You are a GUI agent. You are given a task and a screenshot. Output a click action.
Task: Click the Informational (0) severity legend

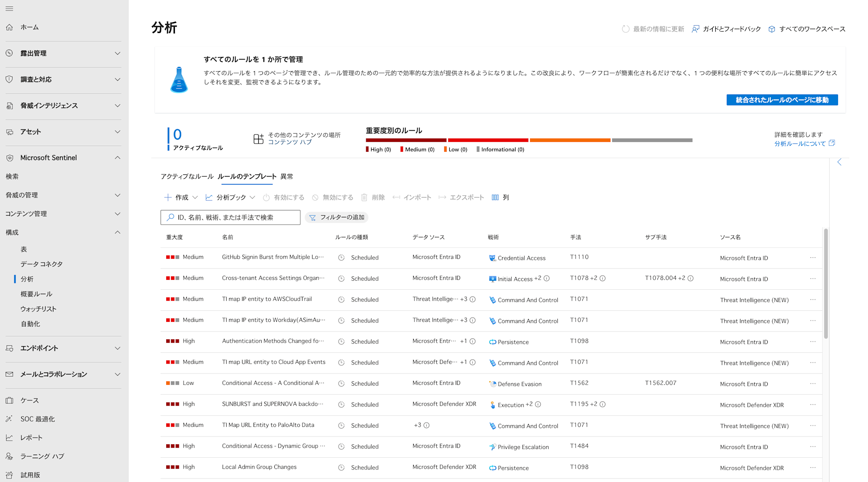500,149
